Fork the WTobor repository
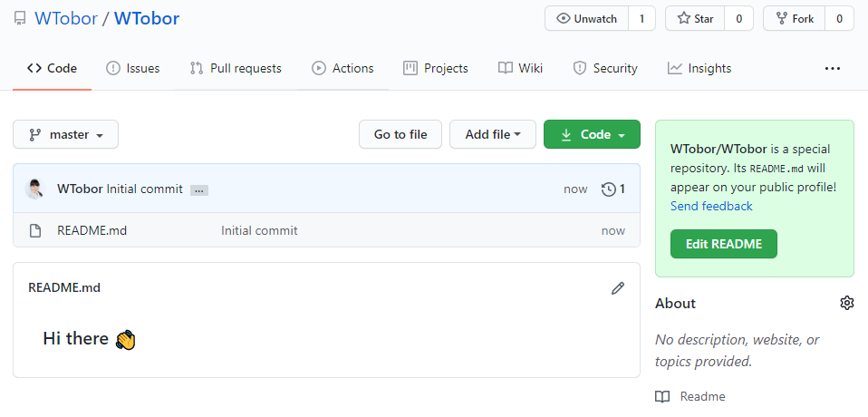 tap(793, 19)
